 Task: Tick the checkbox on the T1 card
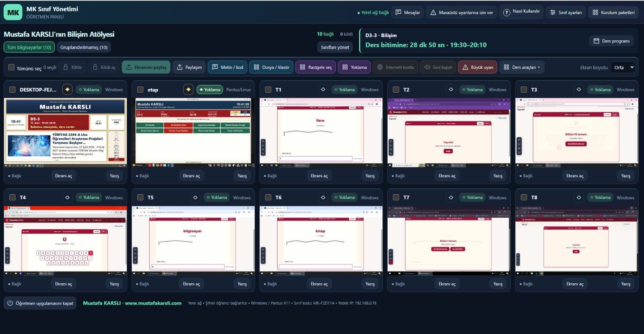[x=268, y=89]
